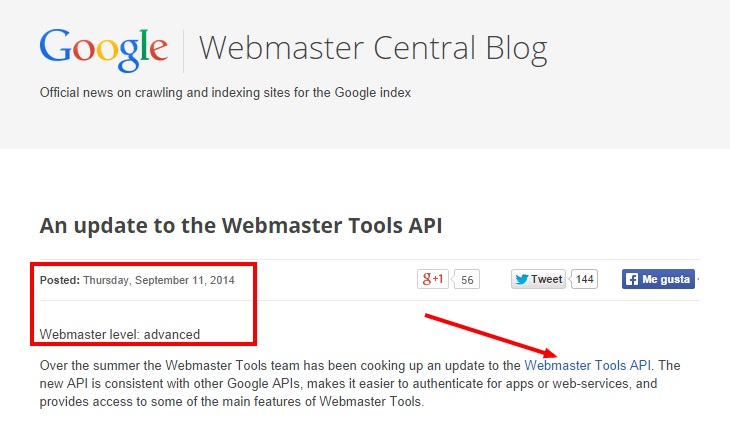Click the date Thursday, September 11, 2014
Viewport: 730px width, 422px height.
pyautogui.click(x=159, y=280)
